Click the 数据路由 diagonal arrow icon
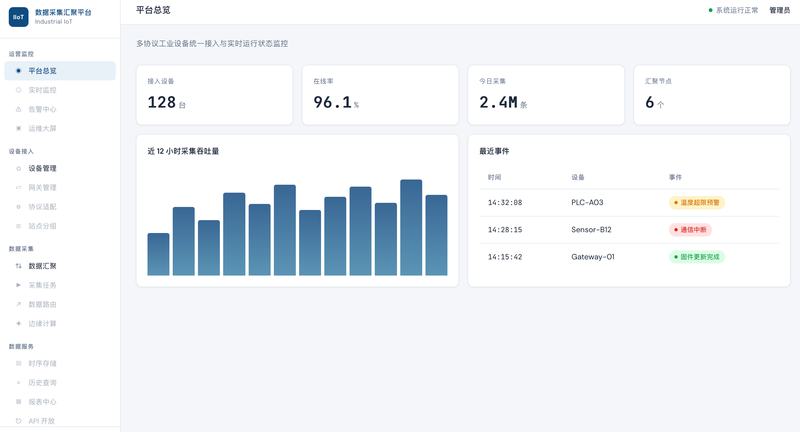This screenshot has width=800, height=432. pyautogui.click(x=18, y=304)
